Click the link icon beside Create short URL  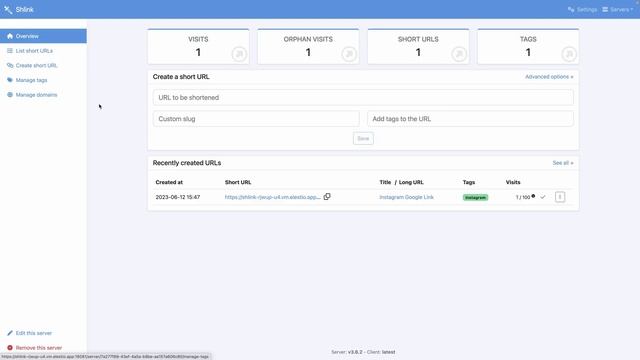coord(10,65)
